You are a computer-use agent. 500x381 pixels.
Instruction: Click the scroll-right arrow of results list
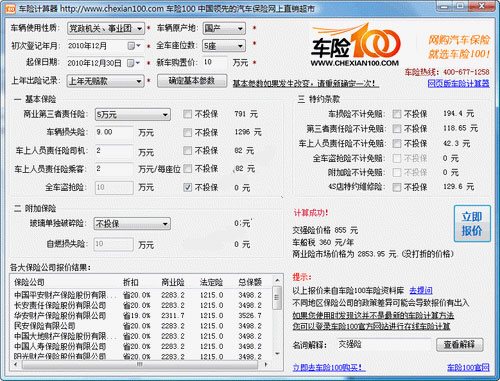(266, 364)
